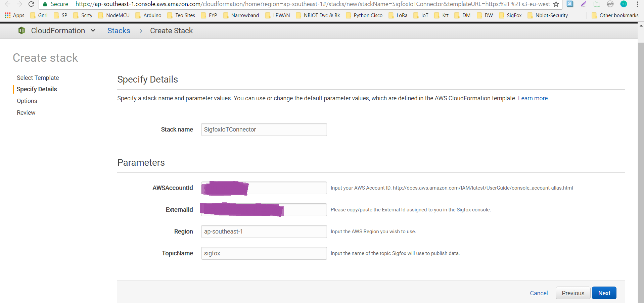
Task: Click the AWS Account ID help text
Action: tap(452, 188)
